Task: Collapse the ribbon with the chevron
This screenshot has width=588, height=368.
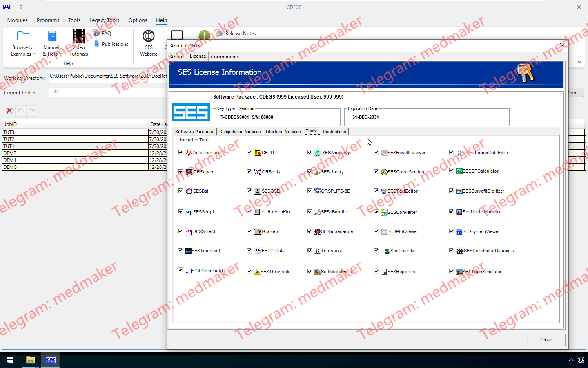Action: (579, 62)
